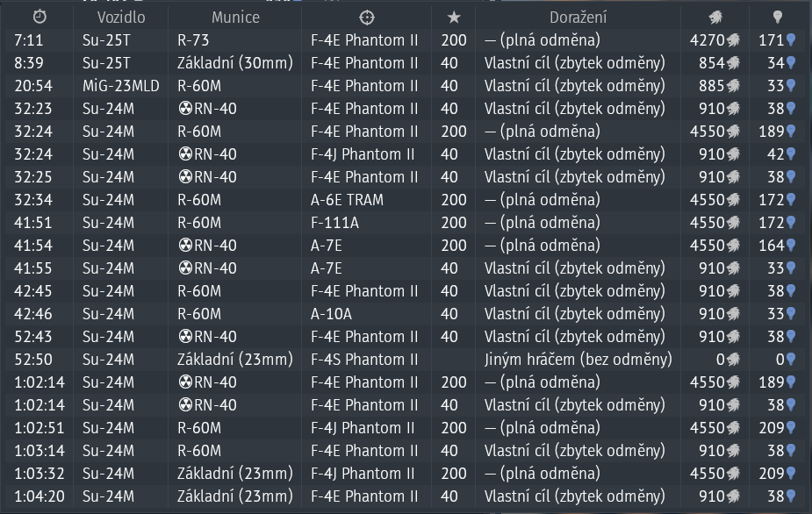Click the nuclear symbol in the 41:54 row
Viewport: 812px width, 514px height.
click(x=184, y=246)
